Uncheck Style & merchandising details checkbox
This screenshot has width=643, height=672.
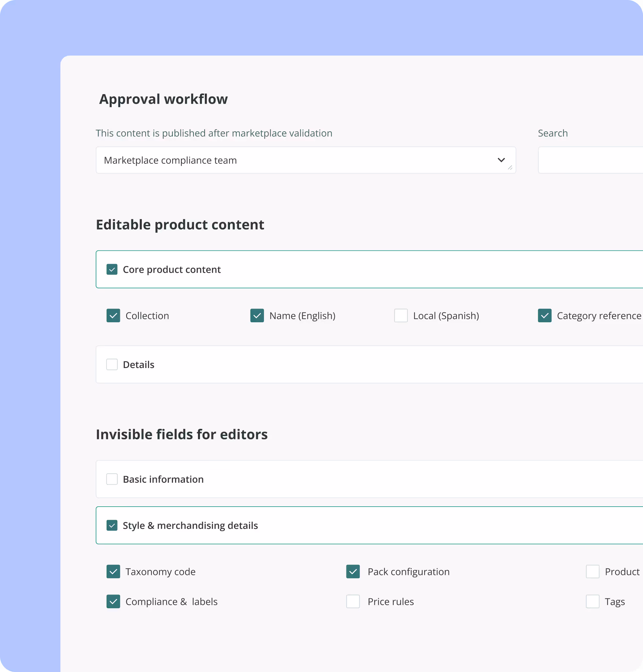pos(112,525)
